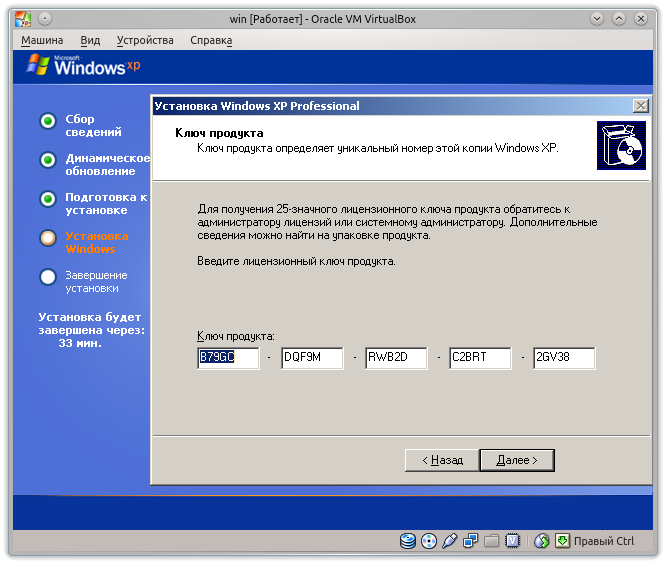This screenshot has height=564, width=666.
Task: Click the mouse integration status icon
Action: point(542,541)
